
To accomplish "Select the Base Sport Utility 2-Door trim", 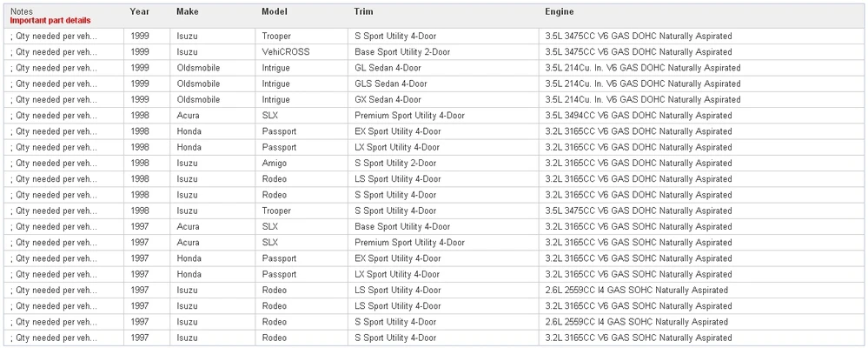I will [x=402, y=52].
